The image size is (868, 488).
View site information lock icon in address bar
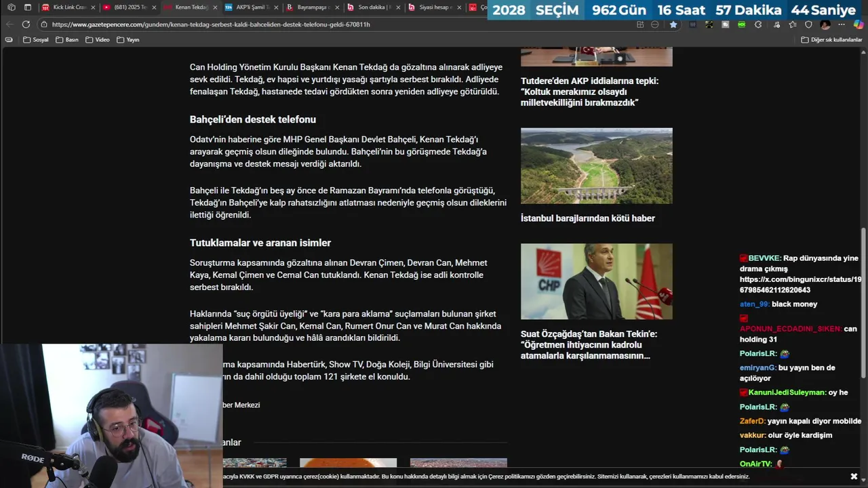coord(44,24)
